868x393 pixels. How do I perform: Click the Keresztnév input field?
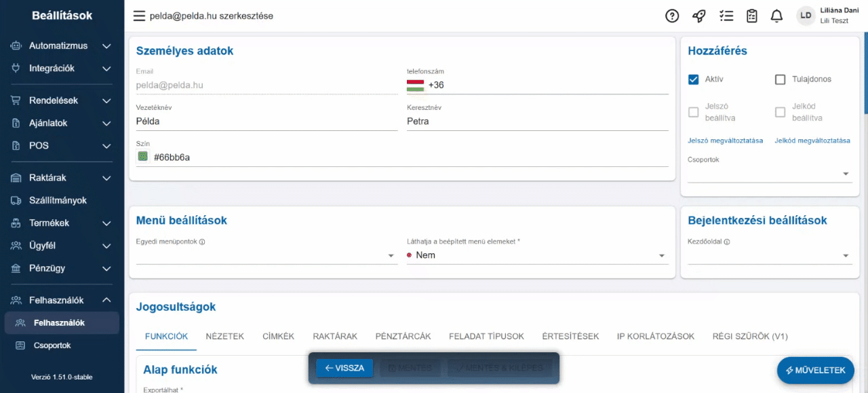536,121
